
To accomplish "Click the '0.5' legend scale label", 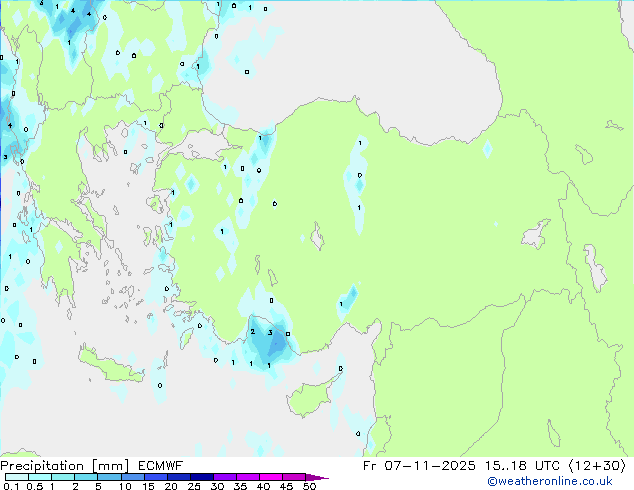I will tap(35, 486).
